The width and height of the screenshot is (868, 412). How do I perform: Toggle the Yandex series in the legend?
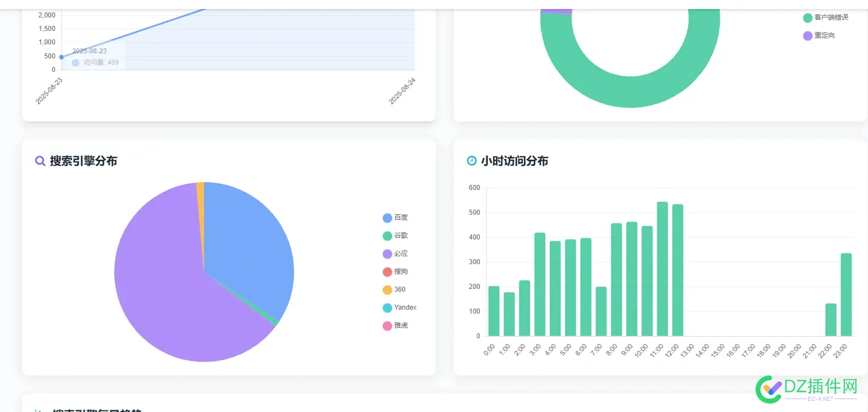[399, 307]
